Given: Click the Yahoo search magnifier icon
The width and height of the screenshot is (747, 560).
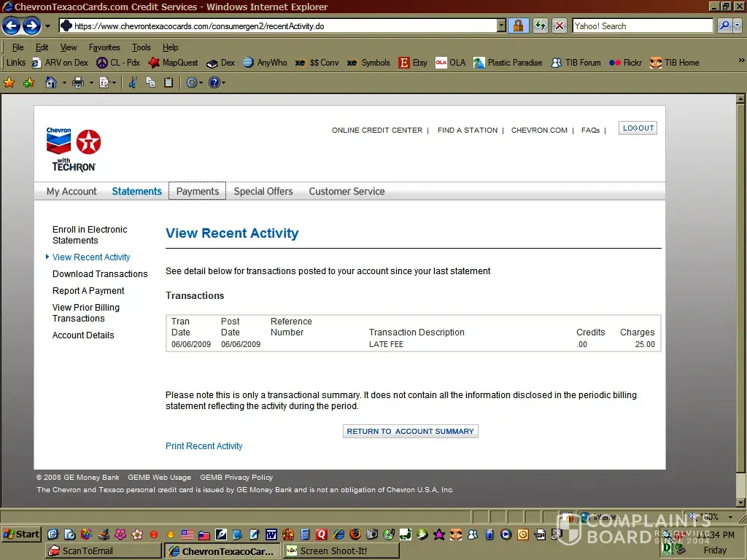Looking at the screenshot, I should pyautogui.click(x=724, y=26).
